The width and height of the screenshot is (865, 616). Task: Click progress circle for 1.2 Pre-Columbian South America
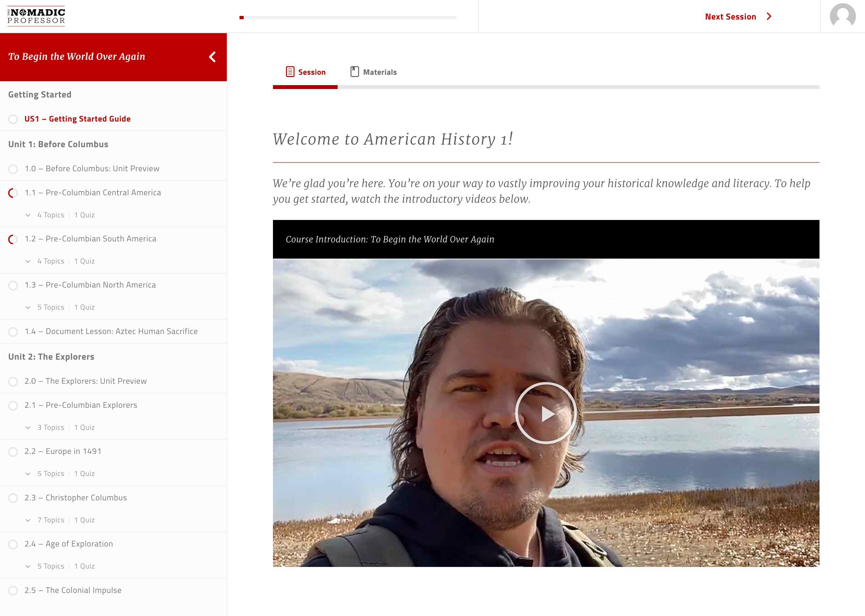pyautogui.click(x=13, y=239)
